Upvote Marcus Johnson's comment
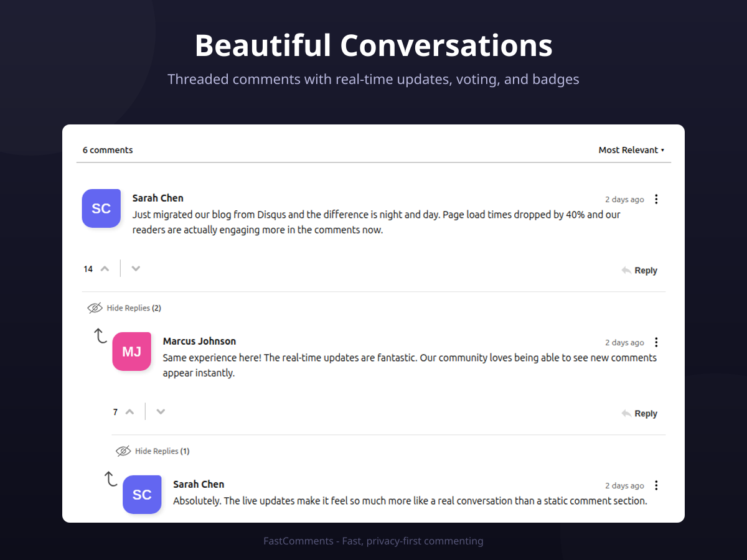This screenshot has width=747, height=560. pyautogui.click(x=130, y=412)
